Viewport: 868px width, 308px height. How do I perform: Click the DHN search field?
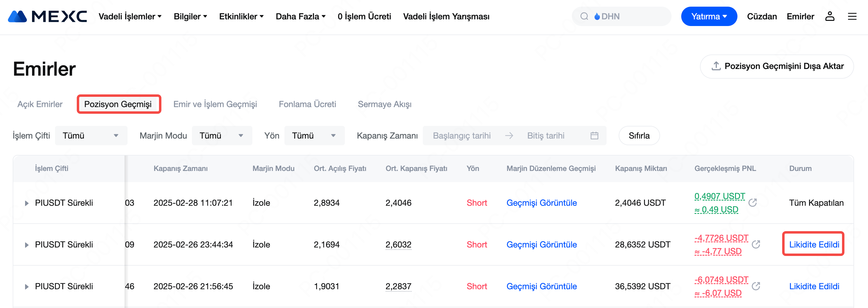pyautogui.click(x=621, y=16)
